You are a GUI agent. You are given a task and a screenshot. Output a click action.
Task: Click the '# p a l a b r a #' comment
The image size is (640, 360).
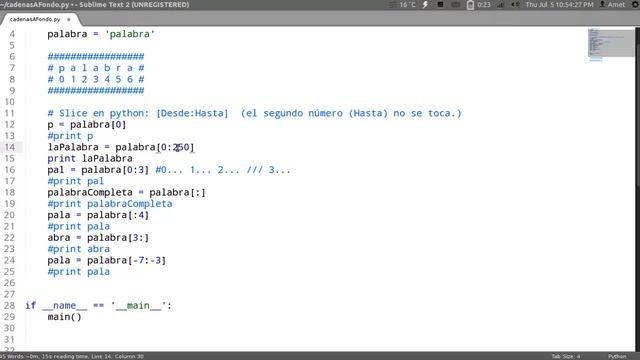pos(96,68)
